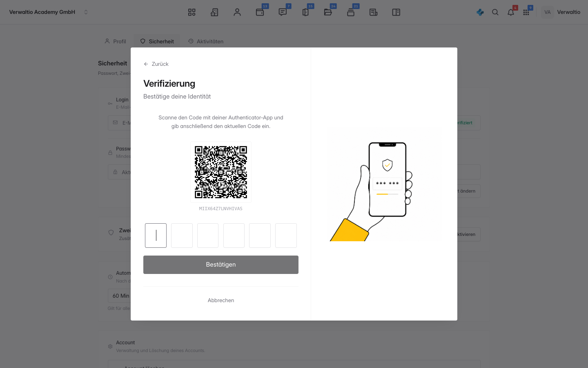Image resolution: width=588 pixels, height=368 pixels.
Task: Click the secret key MIIX64Z7LNVHIVAS
Action: tap(221, 209)
